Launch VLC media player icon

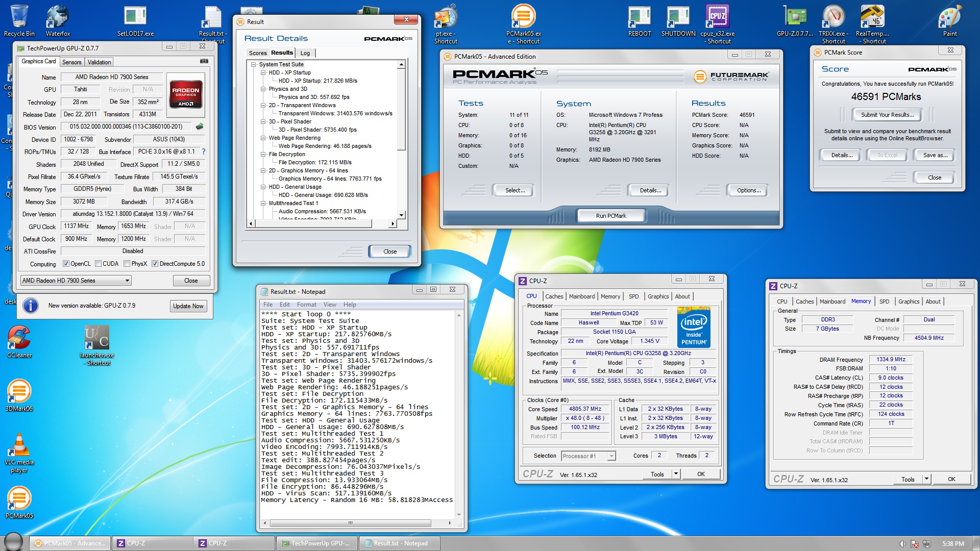[19, 453]
